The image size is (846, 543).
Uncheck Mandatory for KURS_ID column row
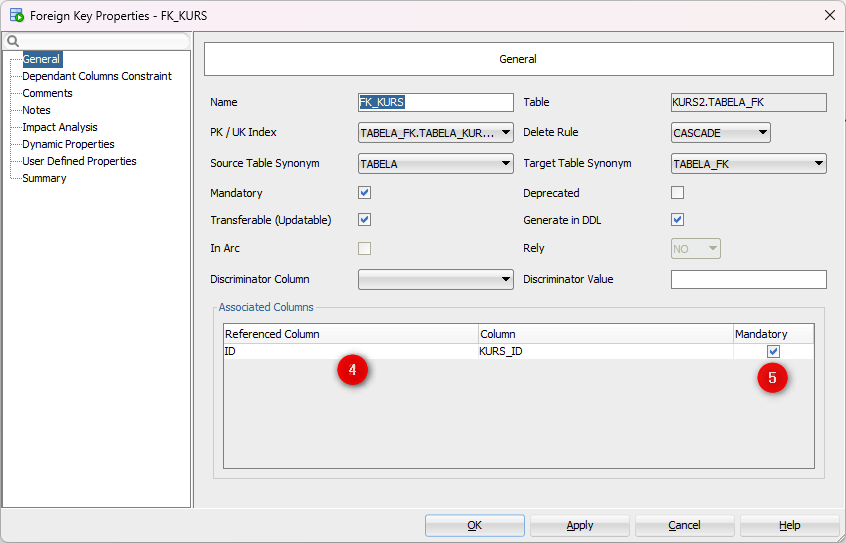point(773,351)
